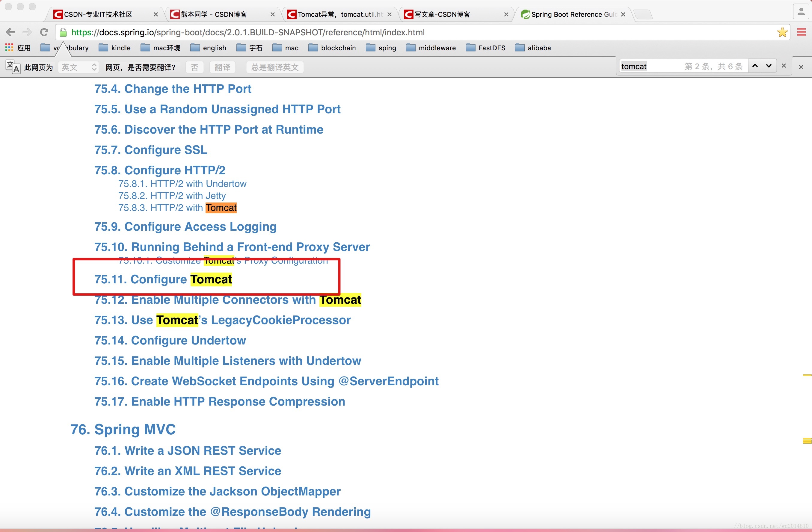Go to previous find match

(x=755, y=66)
